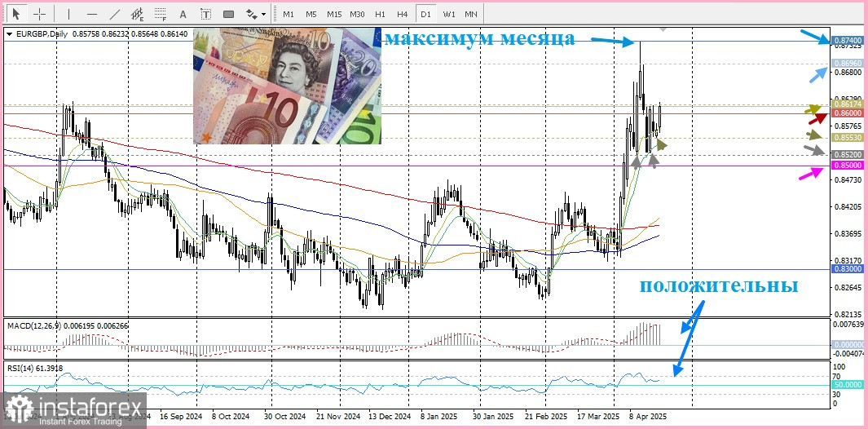
Task: Click the 21 Nov 2024 date label
Action: pyautogui.click(x=339, y=416)
